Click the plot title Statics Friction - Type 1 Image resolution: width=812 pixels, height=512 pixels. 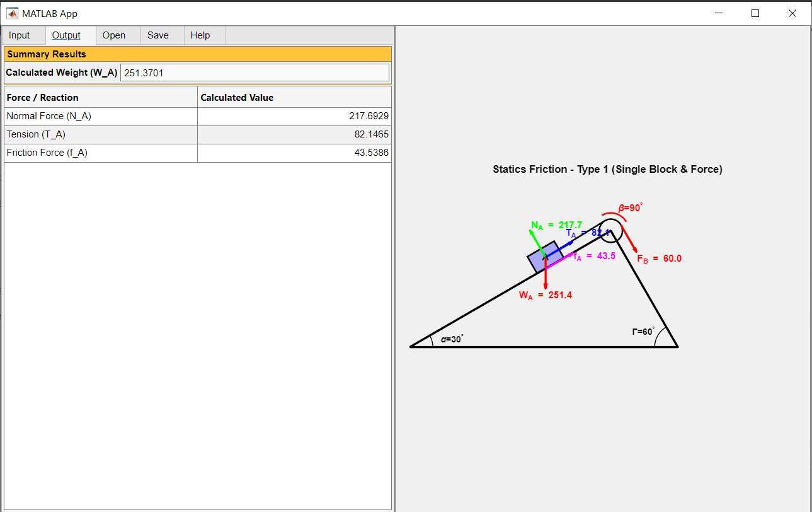(x=607, y=169)
